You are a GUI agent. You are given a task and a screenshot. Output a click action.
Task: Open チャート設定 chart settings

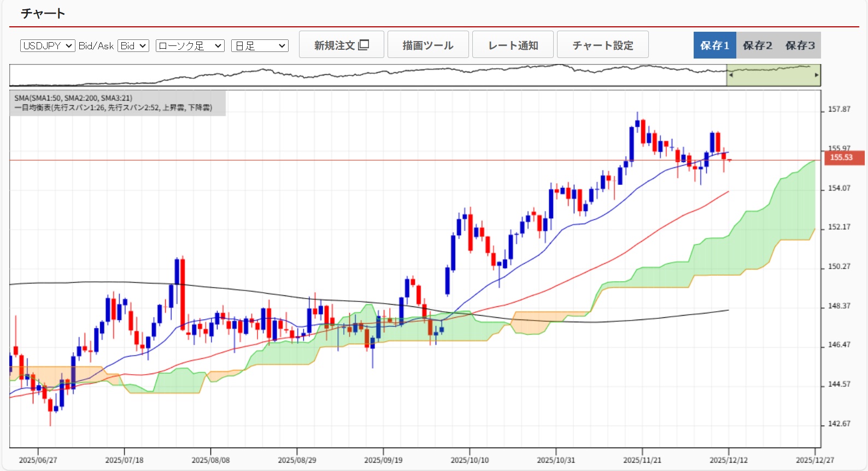tap(602, 45)
